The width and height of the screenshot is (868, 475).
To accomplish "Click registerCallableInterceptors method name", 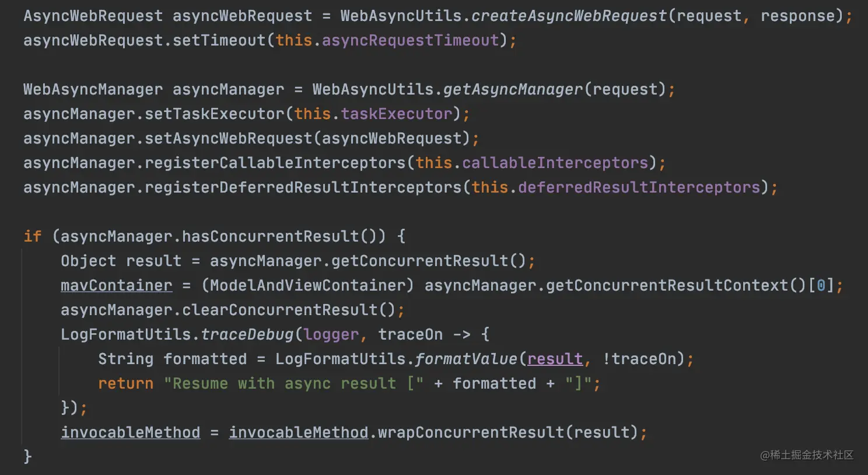I will point(275,163).
